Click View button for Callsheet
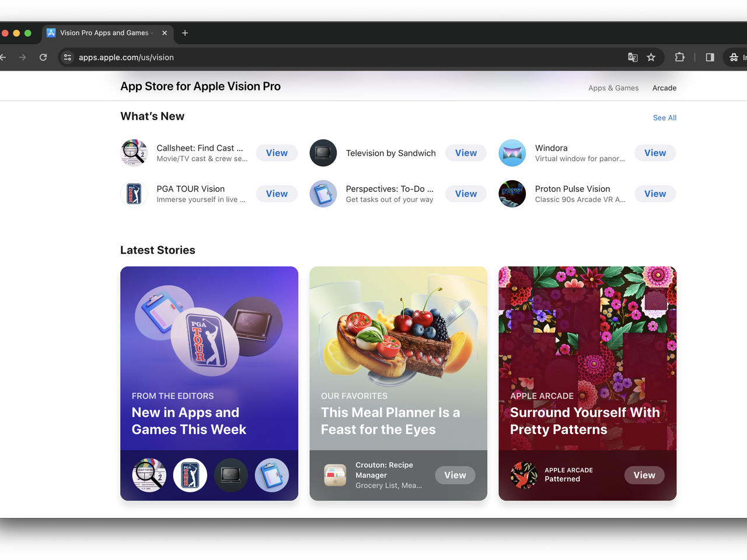This screenshot has height=560, width=747. tap(277, 153)
